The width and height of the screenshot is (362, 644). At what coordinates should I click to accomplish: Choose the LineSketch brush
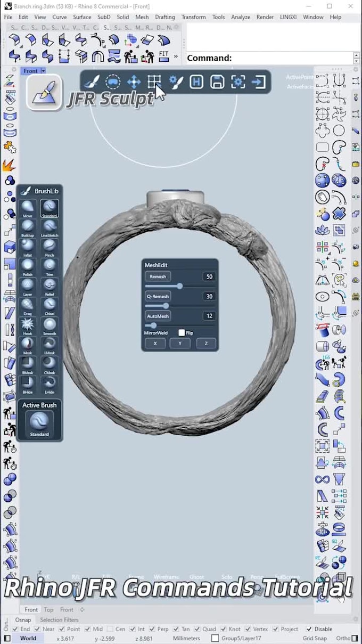[x=50, y=227]
